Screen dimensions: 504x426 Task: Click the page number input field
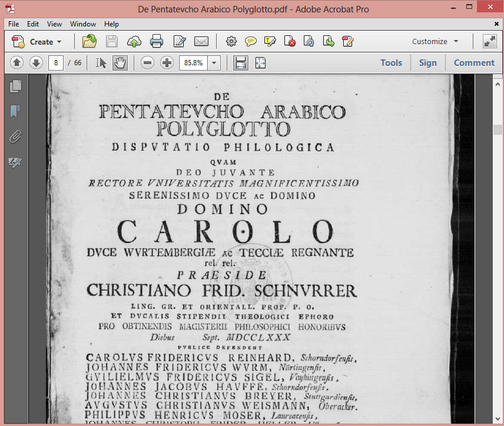[x=56, y=63]
